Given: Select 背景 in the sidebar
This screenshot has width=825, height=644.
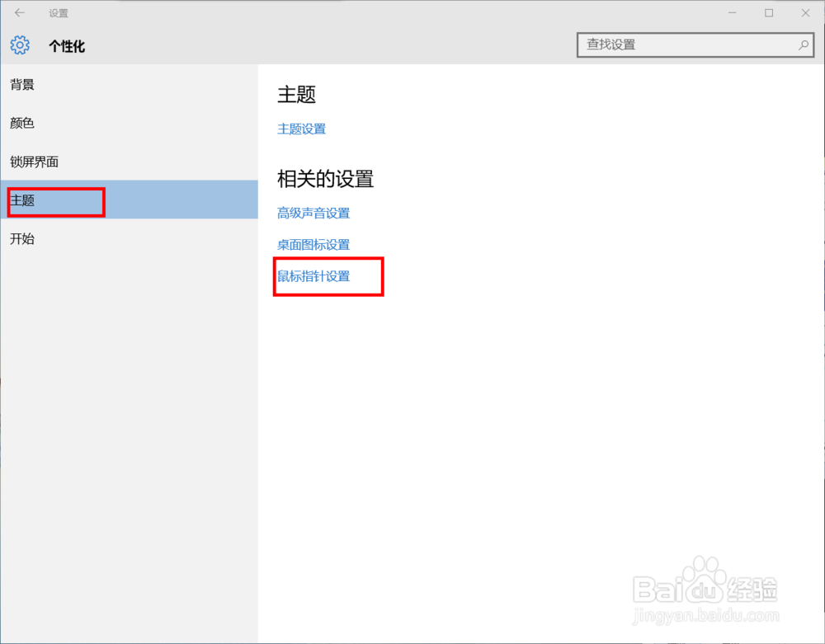Looking at the screenshot, I should coord(22,84).
